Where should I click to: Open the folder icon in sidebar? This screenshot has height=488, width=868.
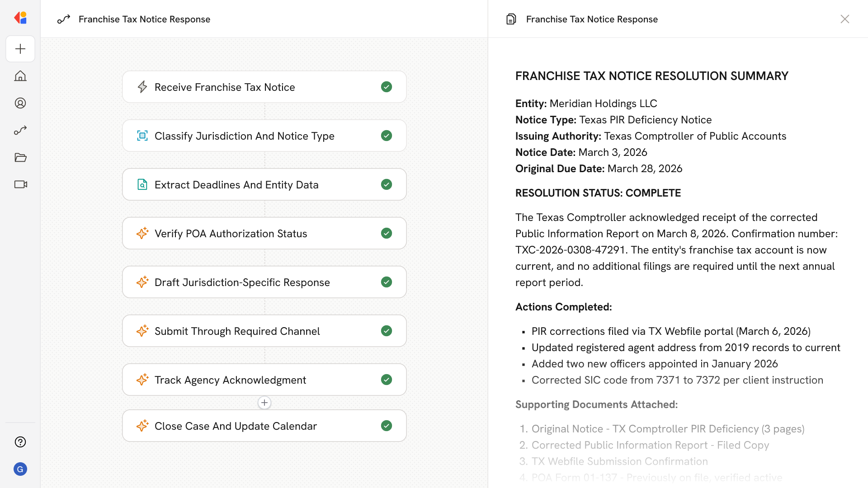(x=20, y=157)
